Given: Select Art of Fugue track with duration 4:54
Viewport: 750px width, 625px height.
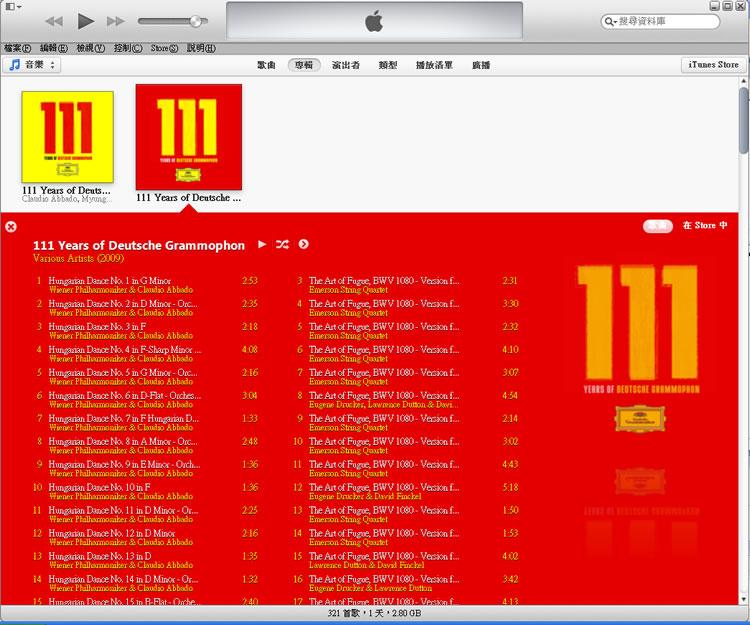Looking at the screenshot, I should coord(384,395).
